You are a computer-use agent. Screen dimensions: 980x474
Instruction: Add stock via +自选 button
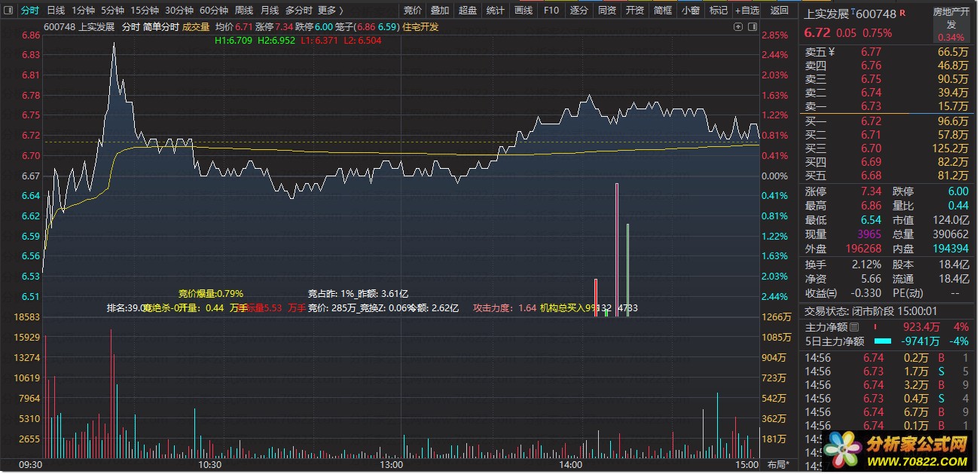(746, 11)
